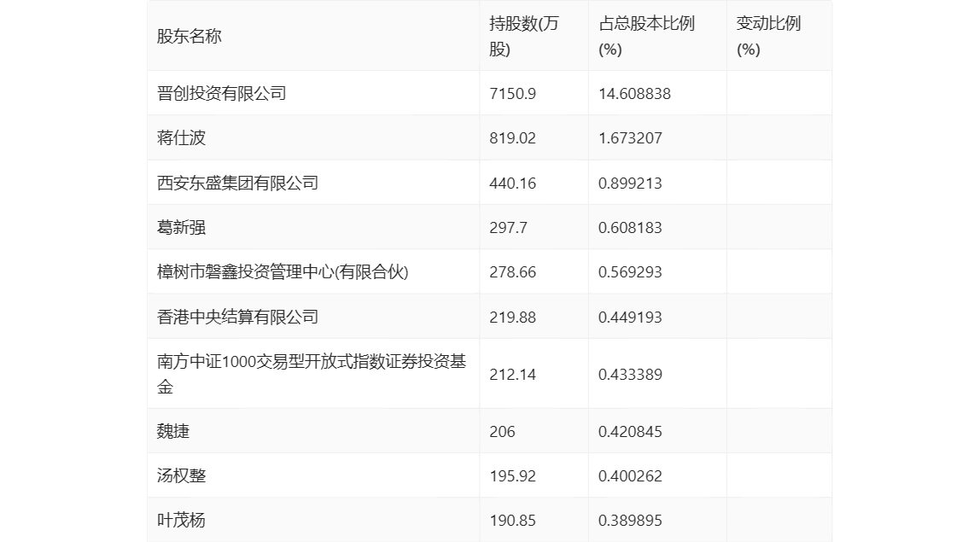Click percentage 1.673207
980x542 pixels.
pyautogui.click(x=630, y=138)
